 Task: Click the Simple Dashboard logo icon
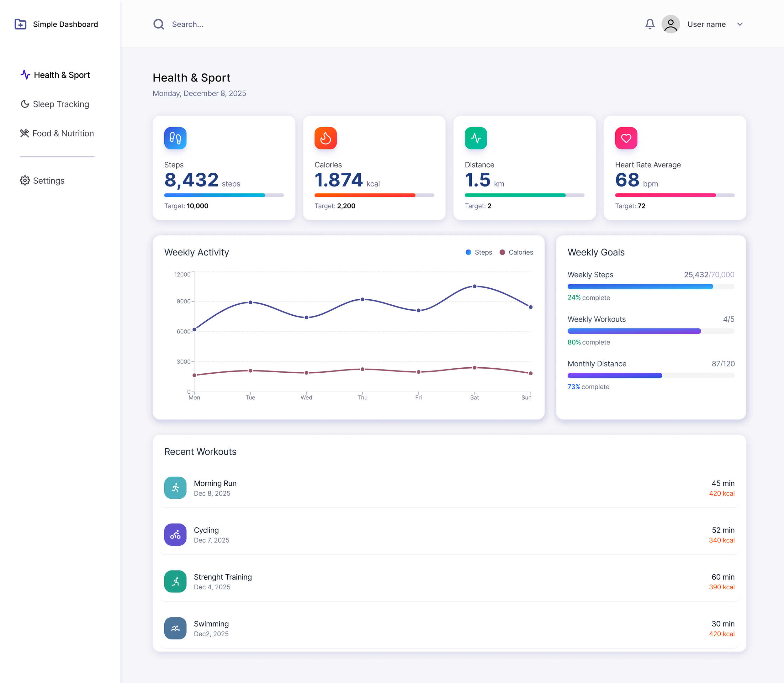pos(20,24)
